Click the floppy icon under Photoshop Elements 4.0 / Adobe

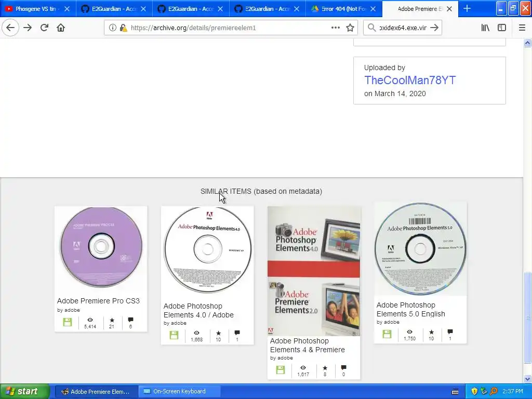[x=174, y=335]
